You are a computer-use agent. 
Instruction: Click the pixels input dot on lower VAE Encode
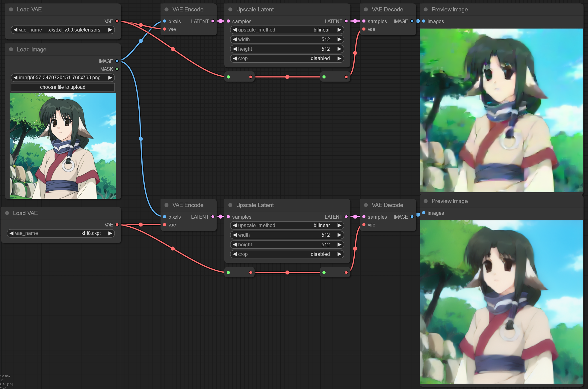point(164,217)
